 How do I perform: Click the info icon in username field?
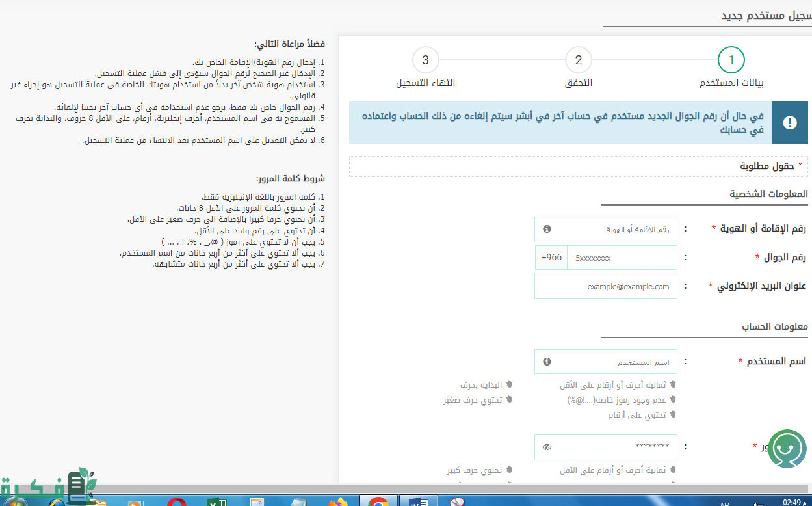(547, 362)
